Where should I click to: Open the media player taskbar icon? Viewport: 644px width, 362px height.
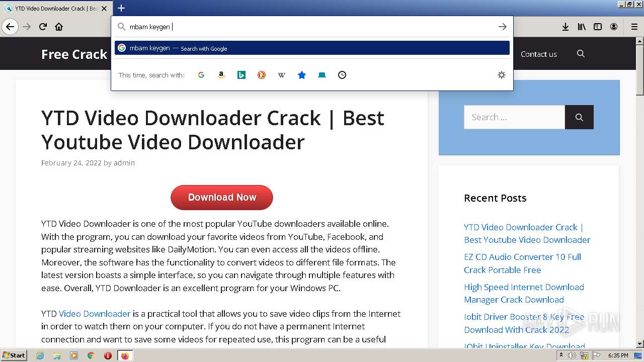tap(74, 355)
